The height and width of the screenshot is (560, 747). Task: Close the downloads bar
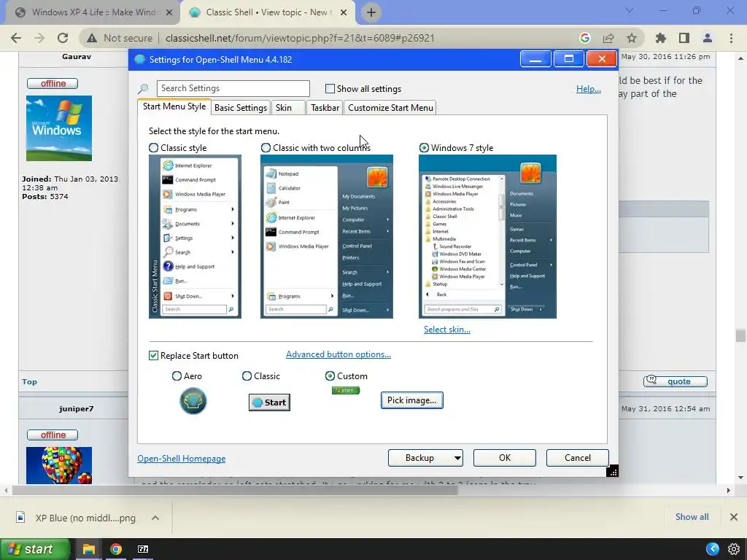[x=734, y=517]
